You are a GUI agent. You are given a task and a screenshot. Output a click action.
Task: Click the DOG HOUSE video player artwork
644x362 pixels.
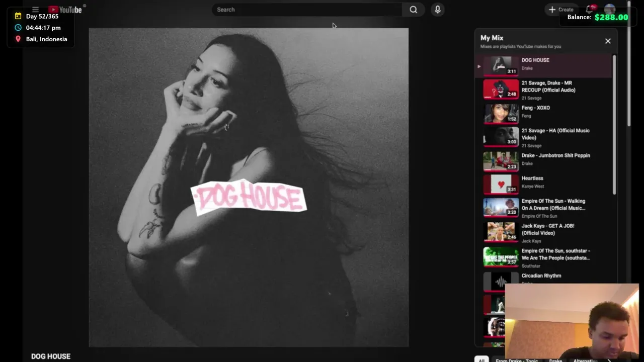[x=249, y=188]
